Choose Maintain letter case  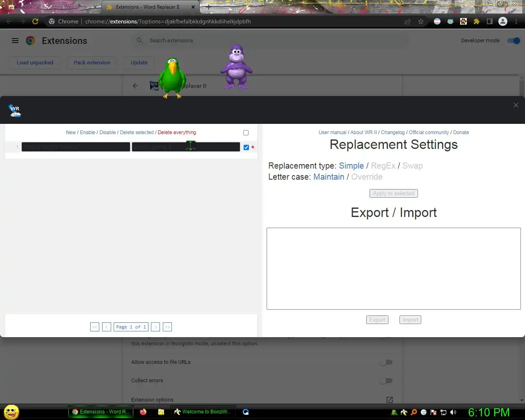tap(329, 177)
